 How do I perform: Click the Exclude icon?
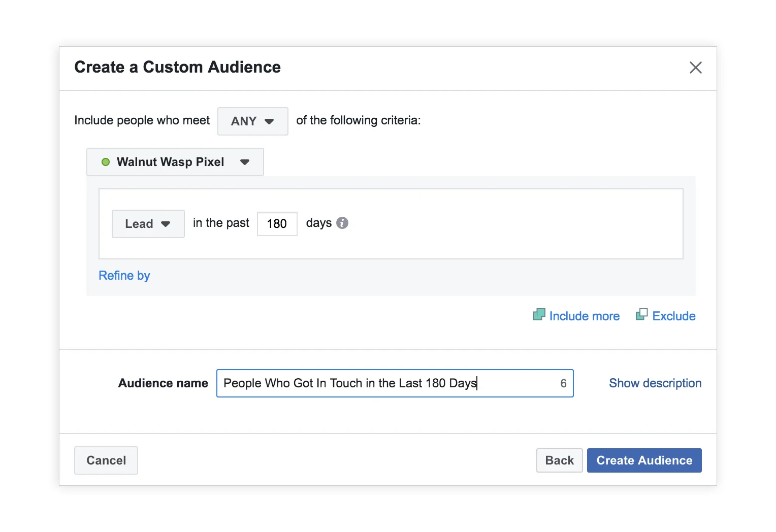point(642,315)
